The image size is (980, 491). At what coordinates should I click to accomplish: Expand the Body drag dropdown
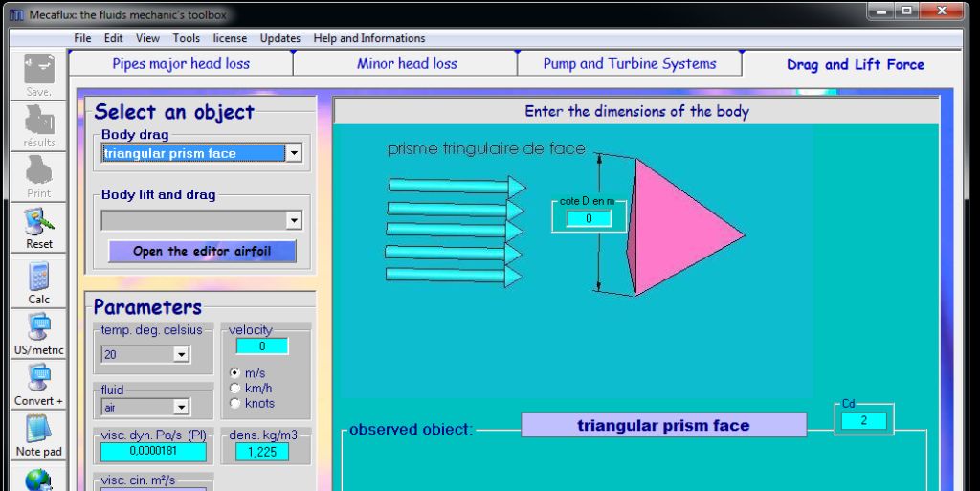pyautogui.click(x=294, y=153)
